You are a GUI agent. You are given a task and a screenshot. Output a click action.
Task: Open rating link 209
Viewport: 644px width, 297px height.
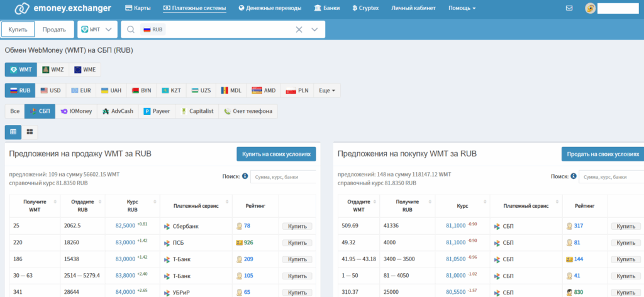click(x=248, y=259)
